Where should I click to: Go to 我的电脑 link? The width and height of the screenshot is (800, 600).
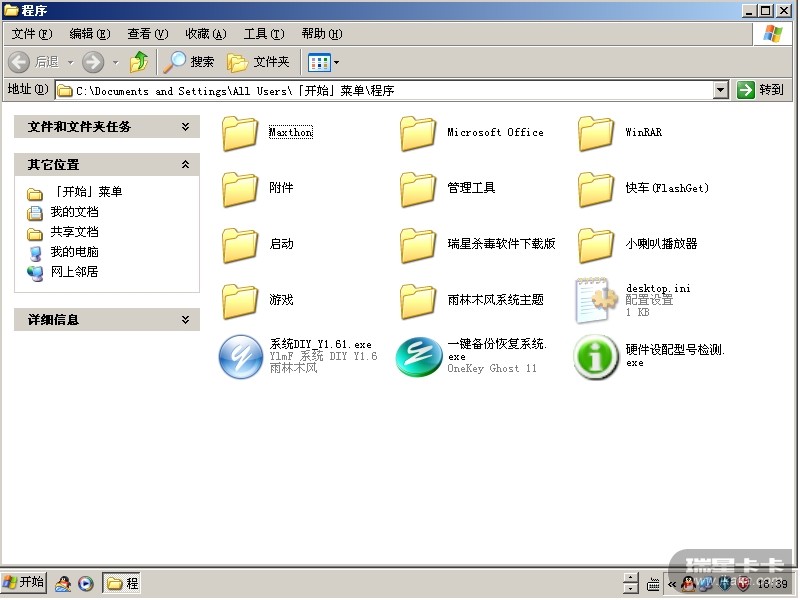63,252
